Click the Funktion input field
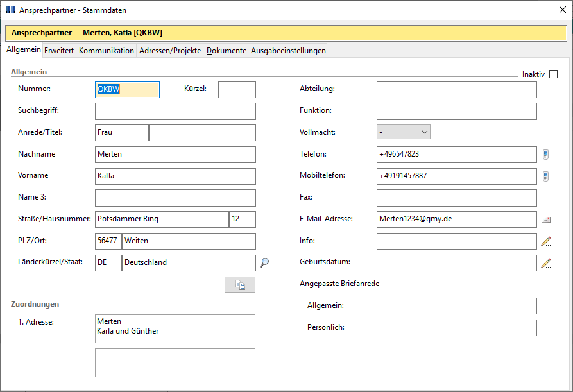The image size is (573, 392). tap(457, 112)
